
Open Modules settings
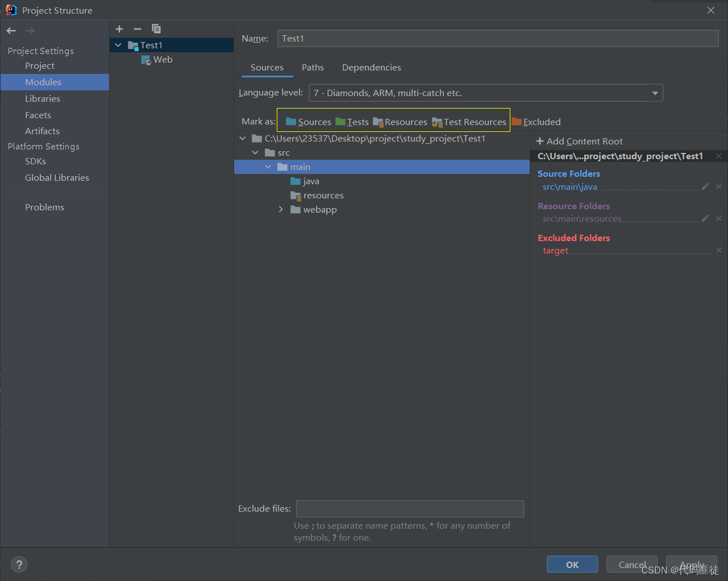[x=43, y=82]
